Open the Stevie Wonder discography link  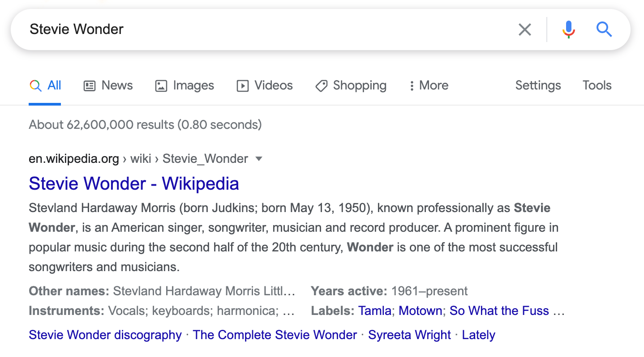tap(105, 335)
